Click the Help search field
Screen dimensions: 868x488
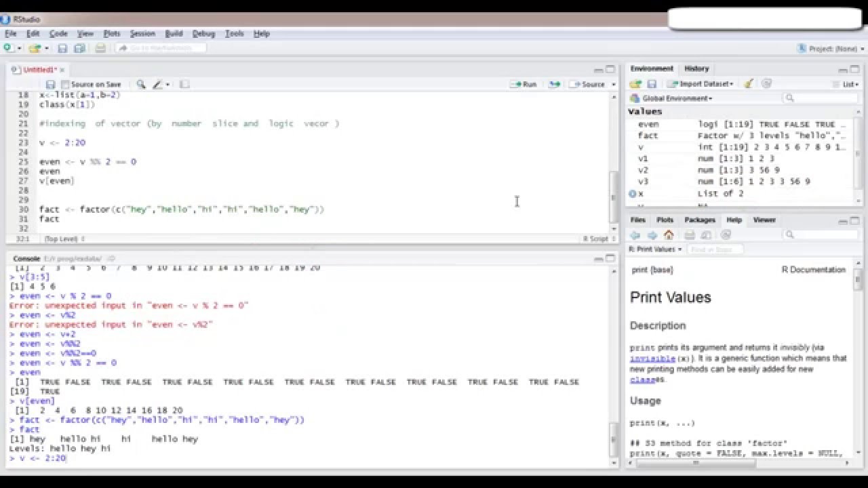point(821,235)
